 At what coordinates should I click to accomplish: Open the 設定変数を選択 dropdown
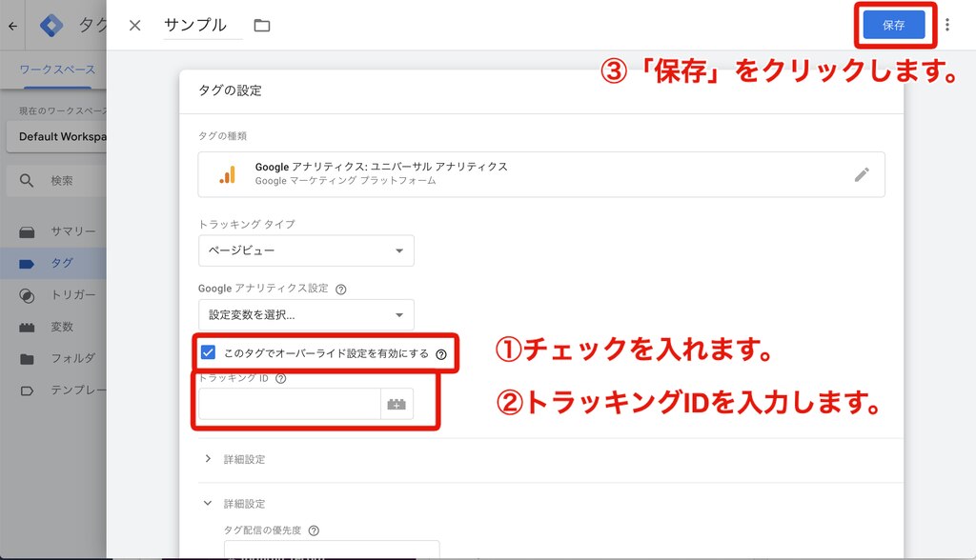tap(306, 315)
